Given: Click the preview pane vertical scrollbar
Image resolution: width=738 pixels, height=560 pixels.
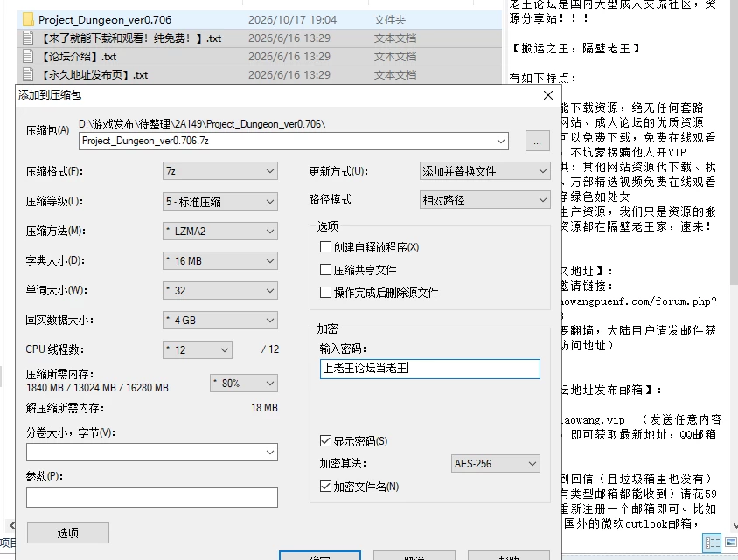Looking at the screenshot, I should [734, 141].
